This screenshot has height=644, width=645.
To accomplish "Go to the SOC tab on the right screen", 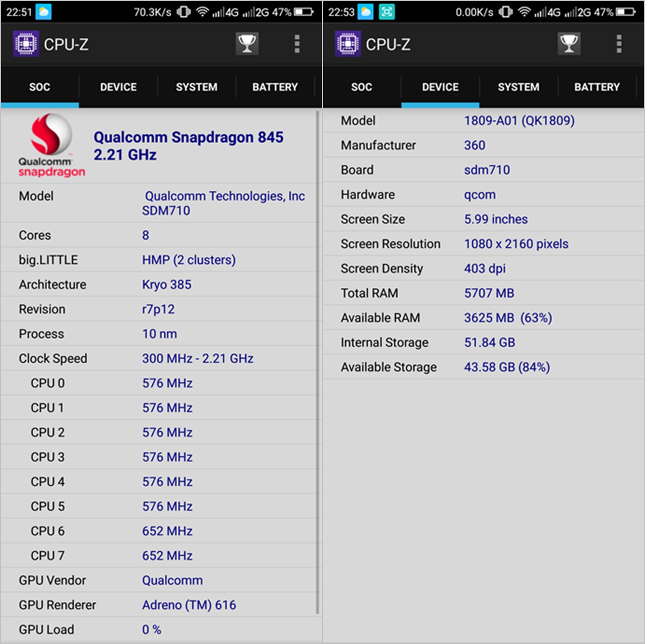I will pyautogui.click(x=361, y=87).
